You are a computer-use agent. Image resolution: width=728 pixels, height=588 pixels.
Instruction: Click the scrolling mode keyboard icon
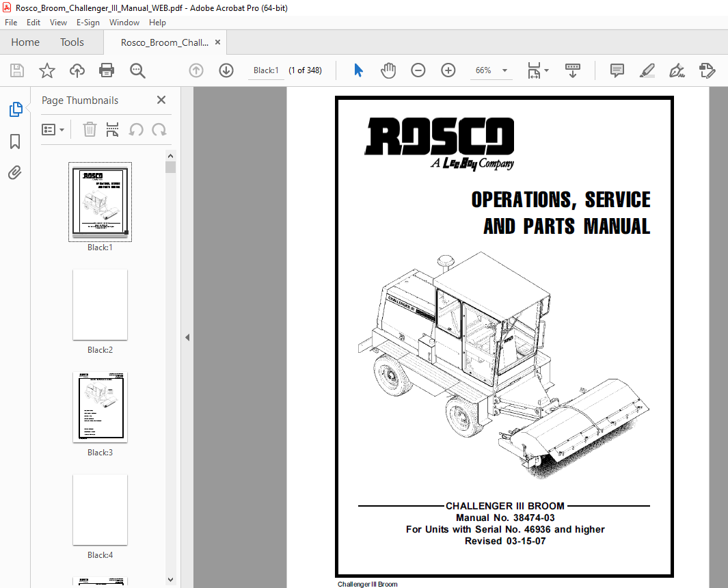pos(572,70)
